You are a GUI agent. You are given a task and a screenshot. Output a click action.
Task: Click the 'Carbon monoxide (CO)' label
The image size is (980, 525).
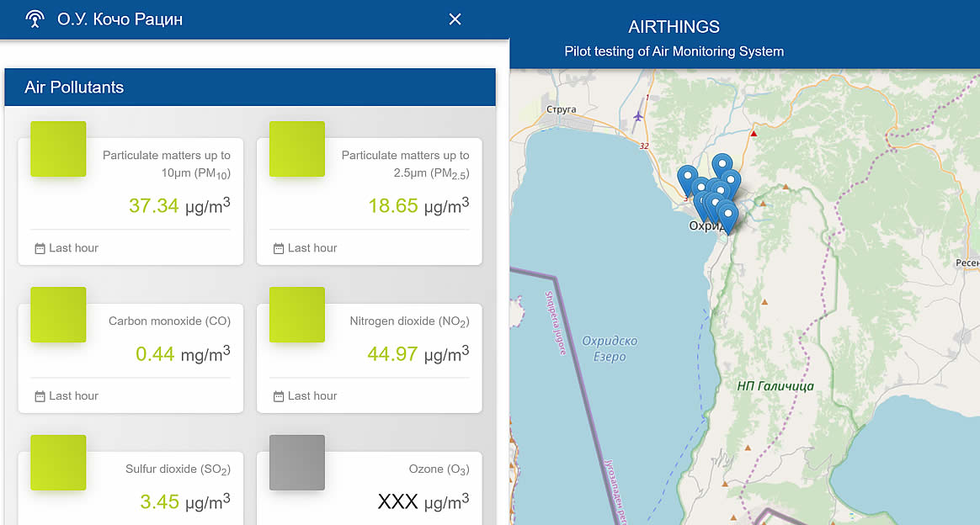pos(169,321)
